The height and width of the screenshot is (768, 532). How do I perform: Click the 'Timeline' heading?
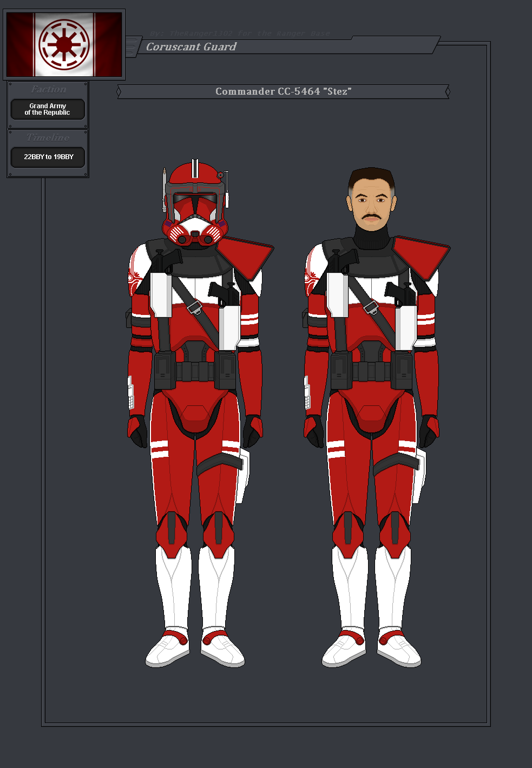click(x=48, y=137)
